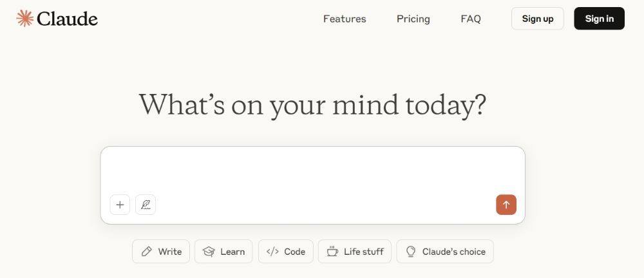
Task: Focus the chat message input box
Action: click(x=312, y=170)
